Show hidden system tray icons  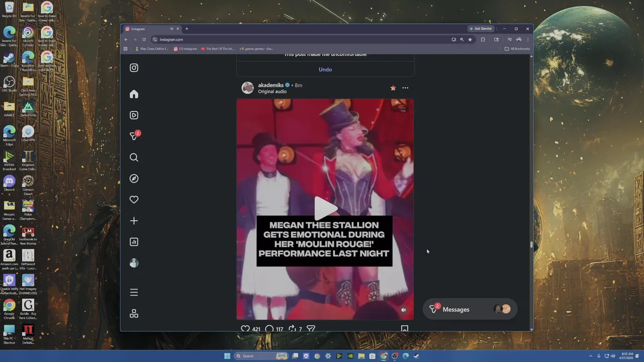pyautogui.click(x=591, y=356)
